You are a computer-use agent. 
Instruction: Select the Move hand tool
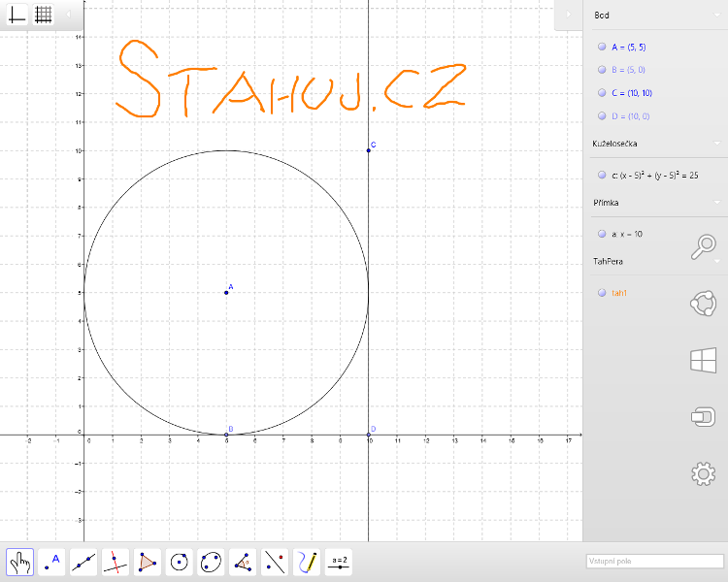pos(19,562)
